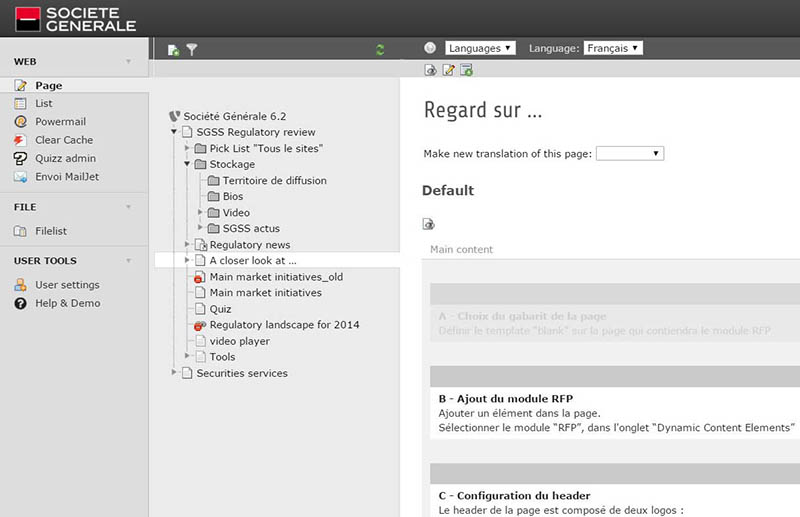The width and height of the screenshot is (800, 517).
Task: Expand the Securities services node
Action: coord(174,372)
